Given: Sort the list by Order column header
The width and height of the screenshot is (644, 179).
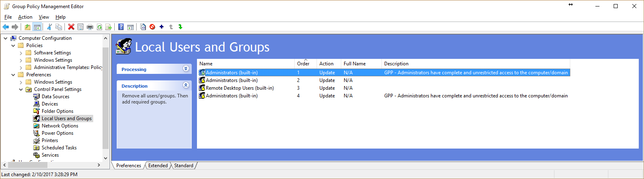Looking at the screenshot, I should click(306, 64).
